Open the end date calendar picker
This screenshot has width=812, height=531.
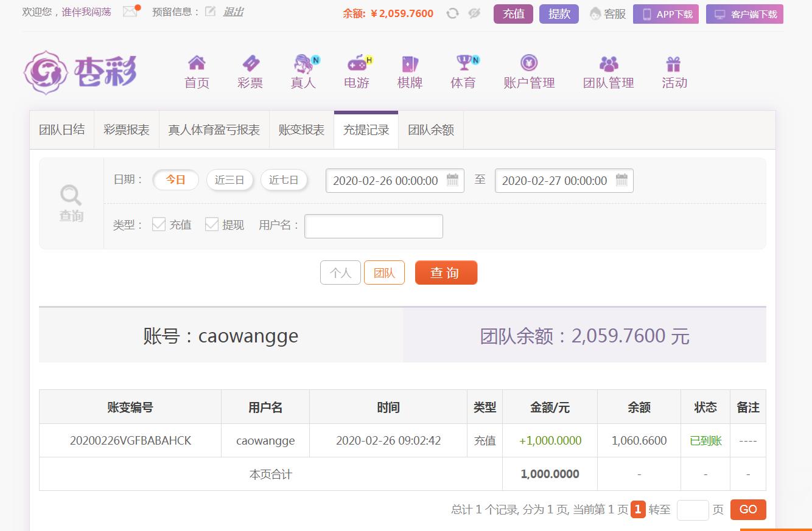621,180
